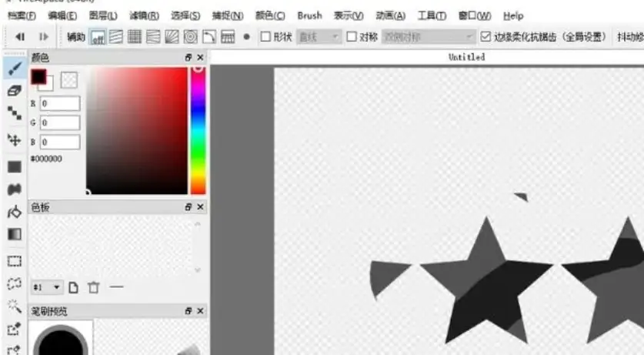Viewport: 644px width, 355px height.
Task: Click the foreground color swatch
Action: click(x=38, y=77)
